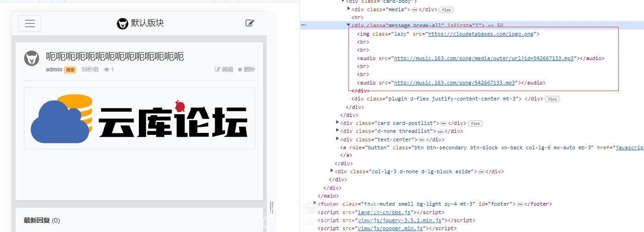This screenshot has height=232, width=644.
Task: Click ellipsis badge in text-center div
Action: [x=421, y=139]
